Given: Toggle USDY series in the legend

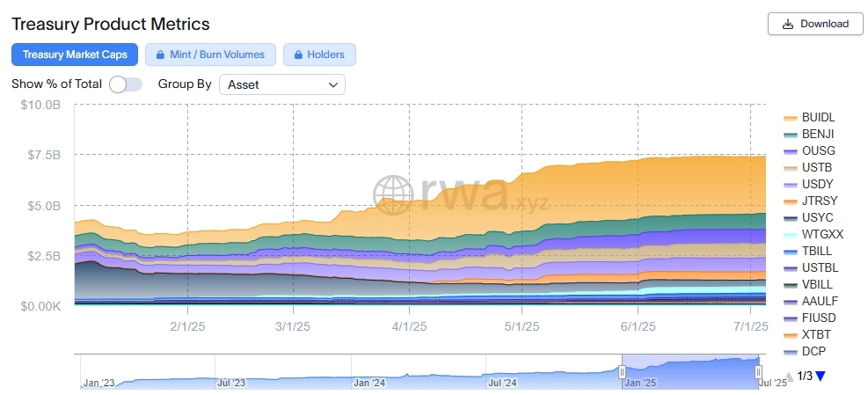Looking at the screenshot, I should pos(808,184).
